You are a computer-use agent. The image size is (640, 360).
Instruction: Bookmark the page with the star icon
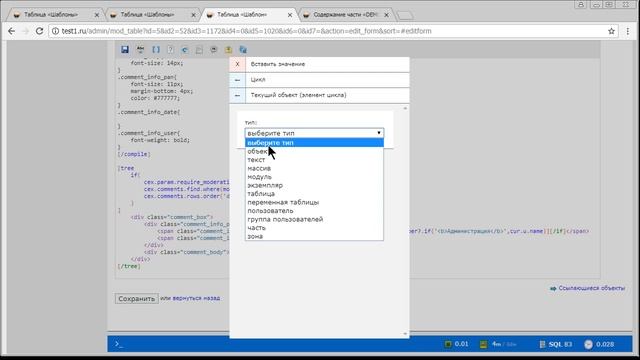click(611, 31)
